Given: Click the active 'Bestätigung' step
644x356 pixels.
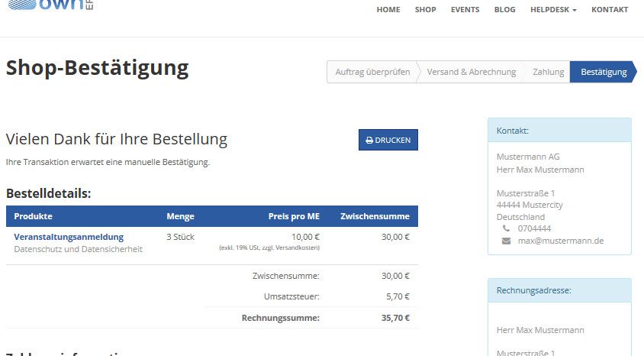Looking at the screenshot, I should 603,72.
